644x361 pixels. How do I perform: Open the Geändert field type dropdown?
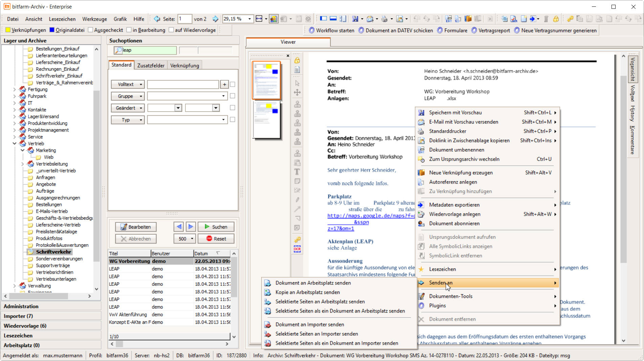pos(128,108)
